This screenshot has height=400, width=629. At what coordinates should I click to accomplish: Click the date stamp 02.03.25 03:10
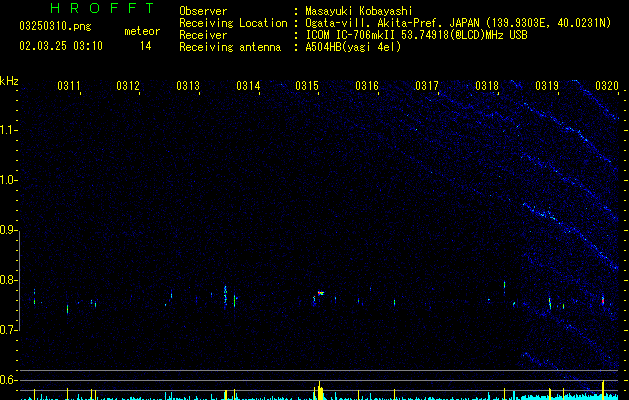[61, 46]
